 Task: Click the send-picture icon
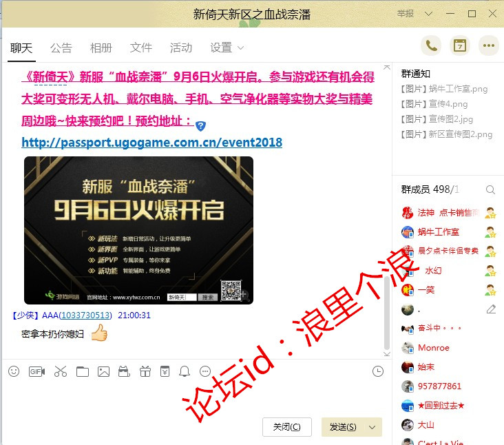point(103,371)
